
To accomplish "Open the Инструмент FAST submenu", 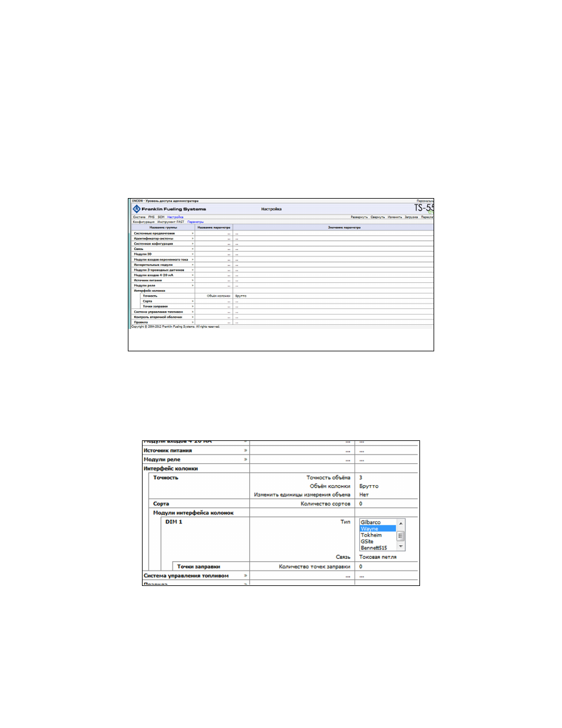I will click(x=171, y=222).
